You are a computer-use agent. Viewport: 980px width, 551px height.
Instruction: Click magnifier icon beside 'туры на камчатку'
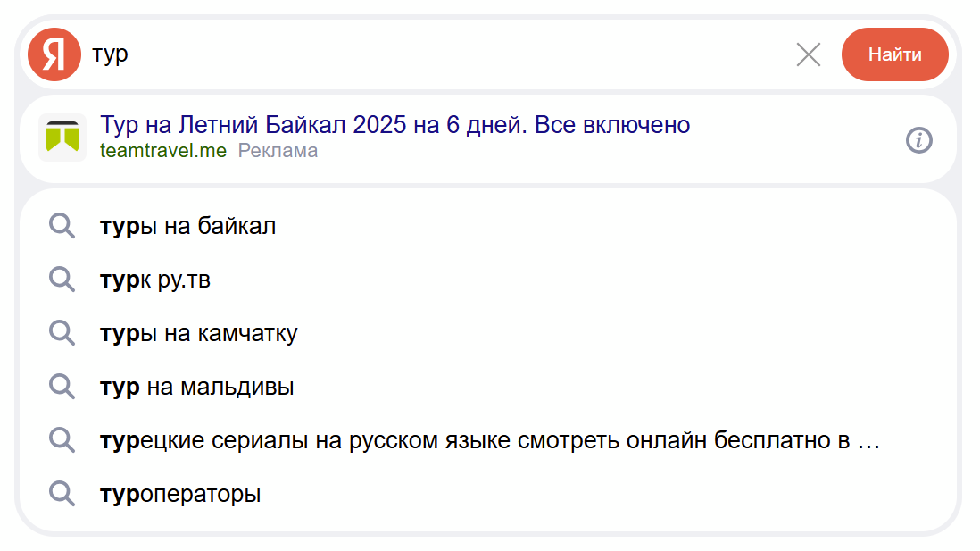[62, 333]
